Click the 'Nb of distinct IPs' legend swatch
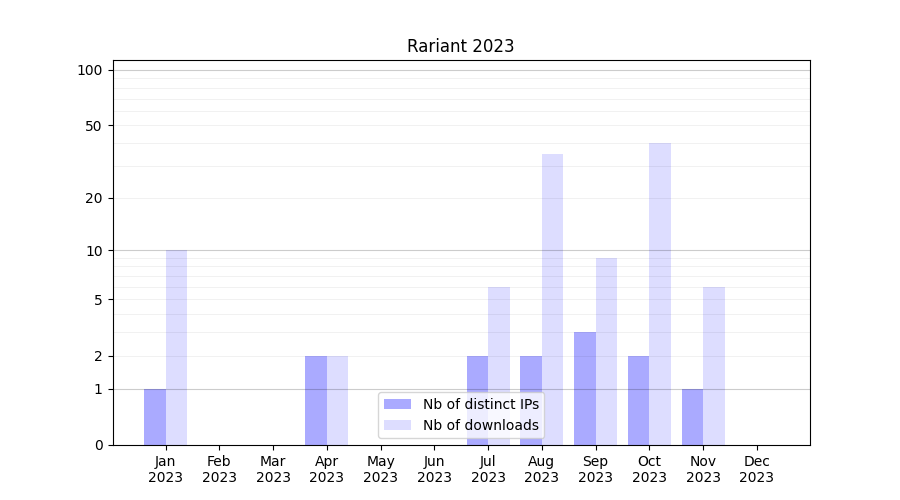Screen dimensions: 900x500 pos(397,404)
